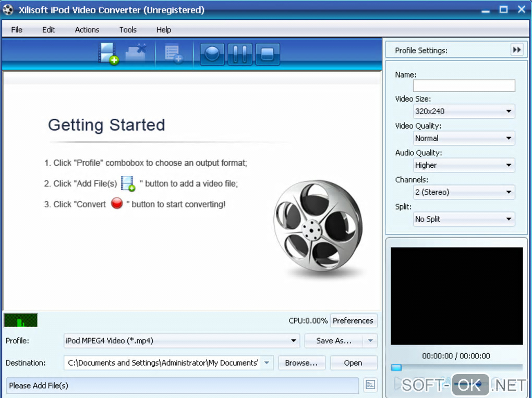Click the Add Profile toolbar icon
Screen dimensions: 532x398
pos(173,54)
